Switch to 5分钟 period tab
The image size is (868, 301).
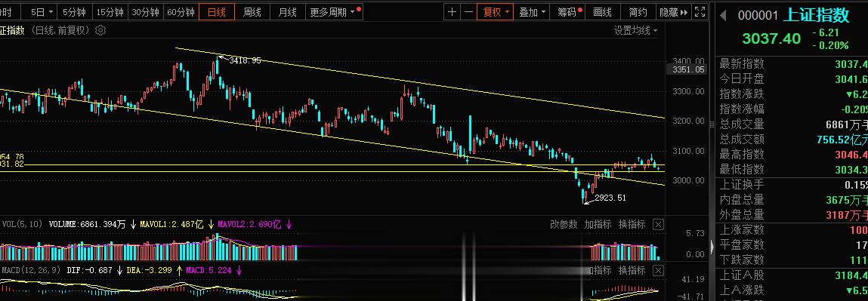pyautogui.click(x=74, y=11)
